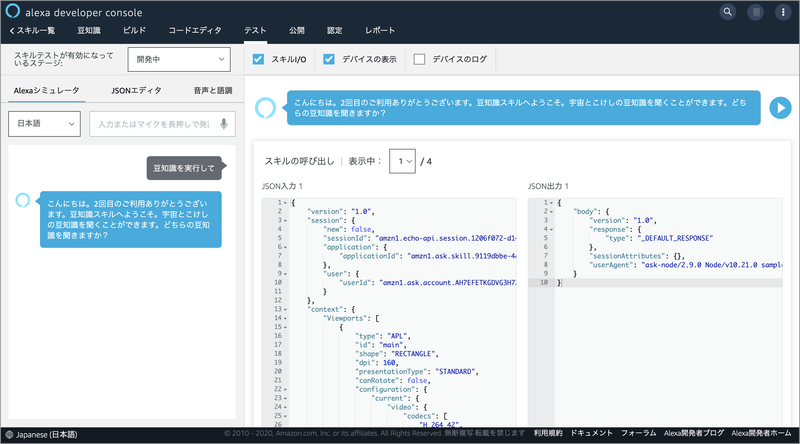
Task: Collapse JSON output response fold arrow line 4
Action: (552, 230)
